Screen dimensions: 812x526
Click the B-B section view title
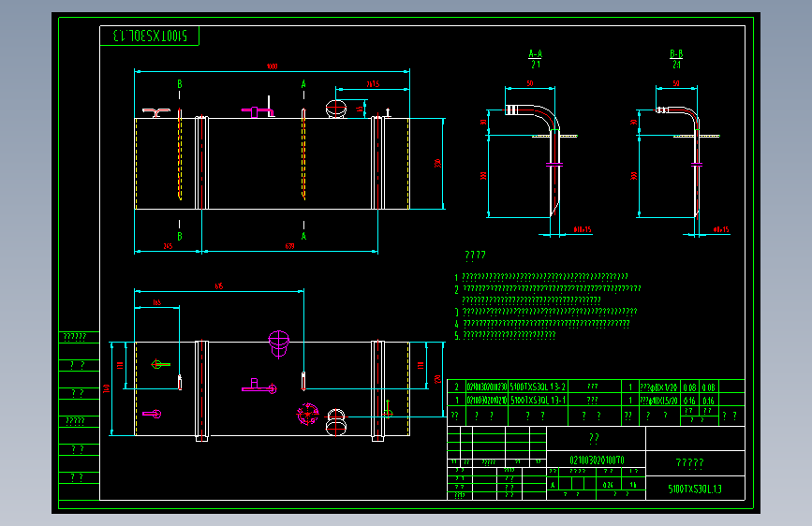click(676, 54)
